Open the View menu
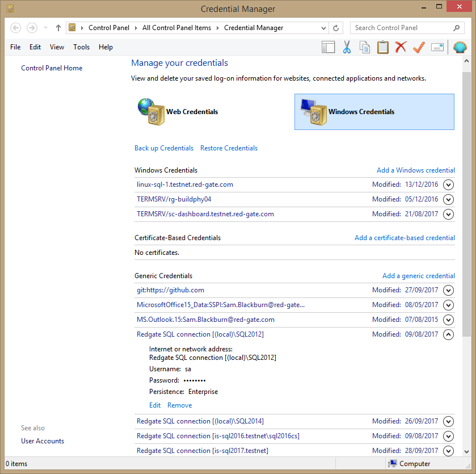The width and height of the screenshot is (476, 474). (57, 47)
